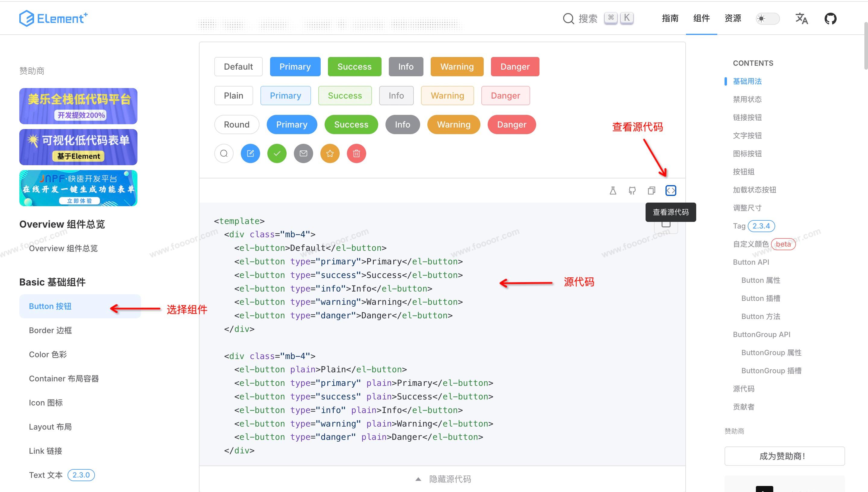
Task: Open Border 边框 in sidebar
Action: click(50, 330)
